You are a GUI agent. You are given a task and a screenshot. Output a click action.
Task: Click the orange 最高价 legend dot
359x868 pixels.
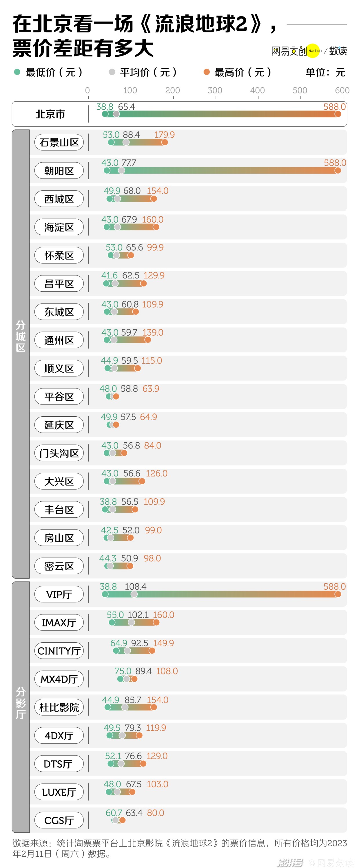pyautogui.click(x=207, y=72)
